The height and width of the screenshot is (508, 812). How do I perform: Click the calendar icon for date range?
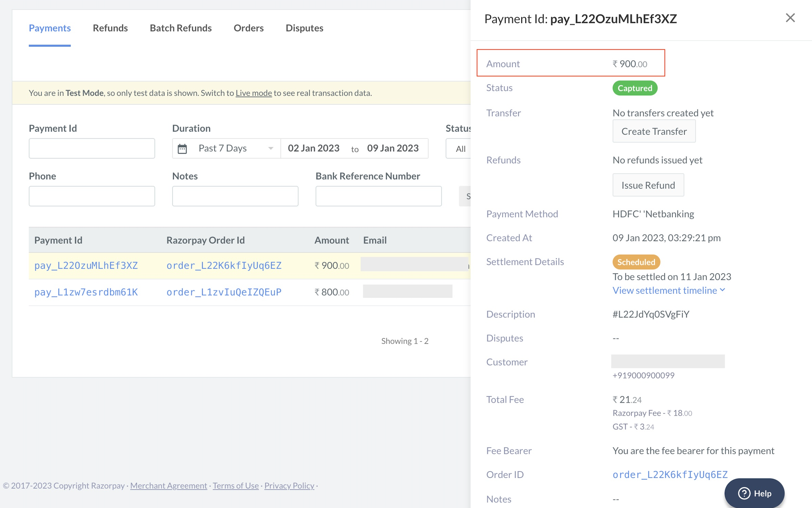pos(183,148)
